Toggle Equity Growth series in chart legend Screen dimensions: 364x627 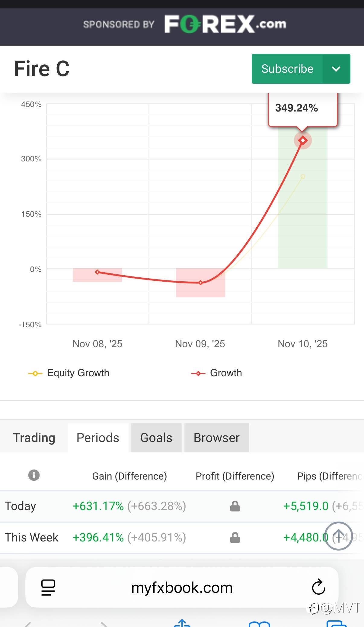69,373
